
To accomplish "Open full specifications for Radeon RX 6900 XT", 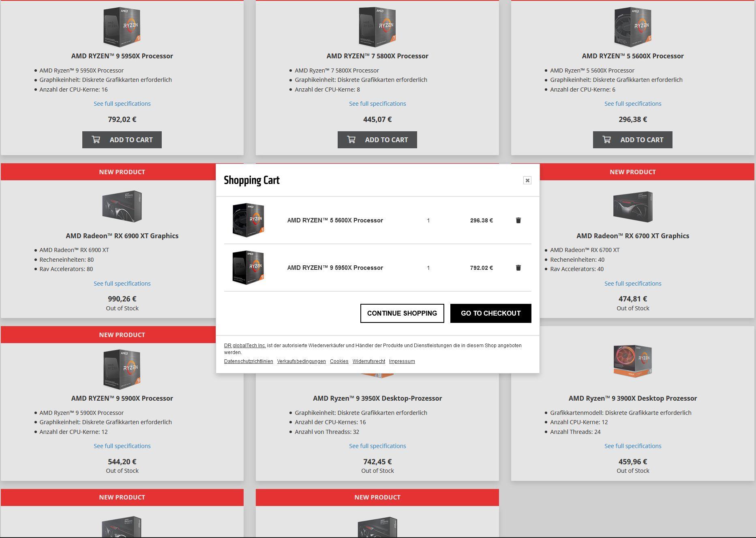I will [x=122, y=284].
